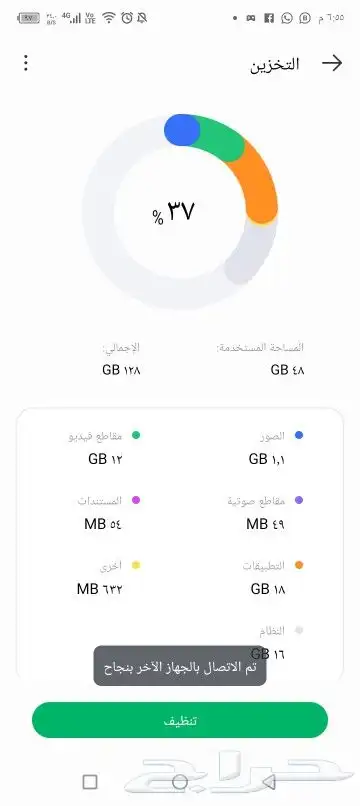Tap the Android home circle button
This screenshot has width=360, height=806.
point(179,782)
